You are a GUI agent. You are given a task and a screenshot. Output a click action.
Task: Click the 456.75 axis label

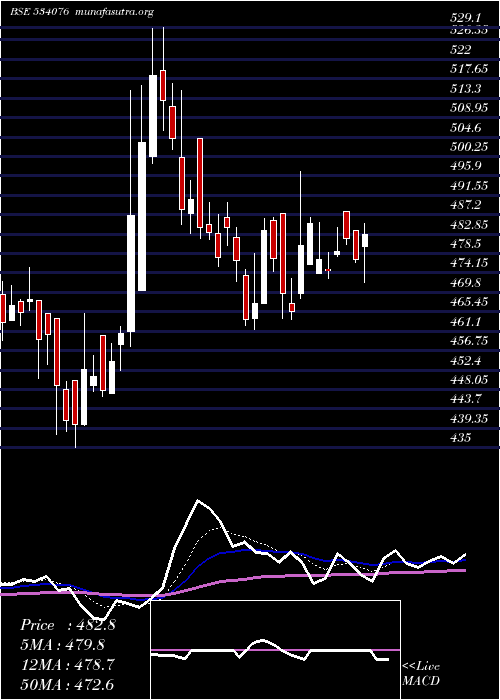469,341
